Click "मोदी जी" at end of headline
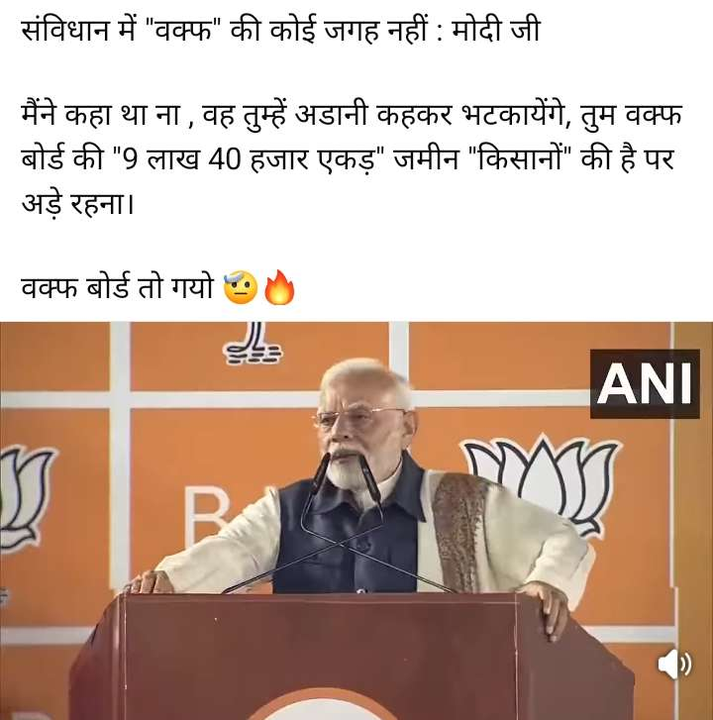The image size is (713, 720). tap(496, 31)
